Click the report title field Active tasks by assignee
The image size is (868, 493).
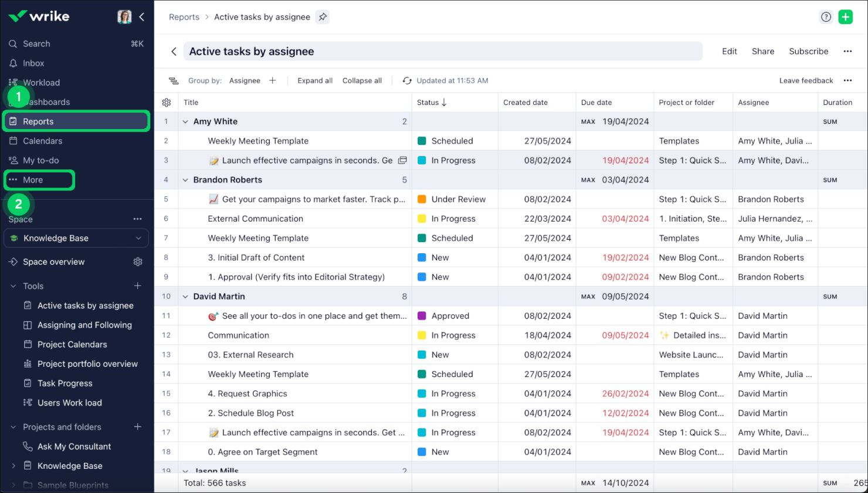[251, 51]
